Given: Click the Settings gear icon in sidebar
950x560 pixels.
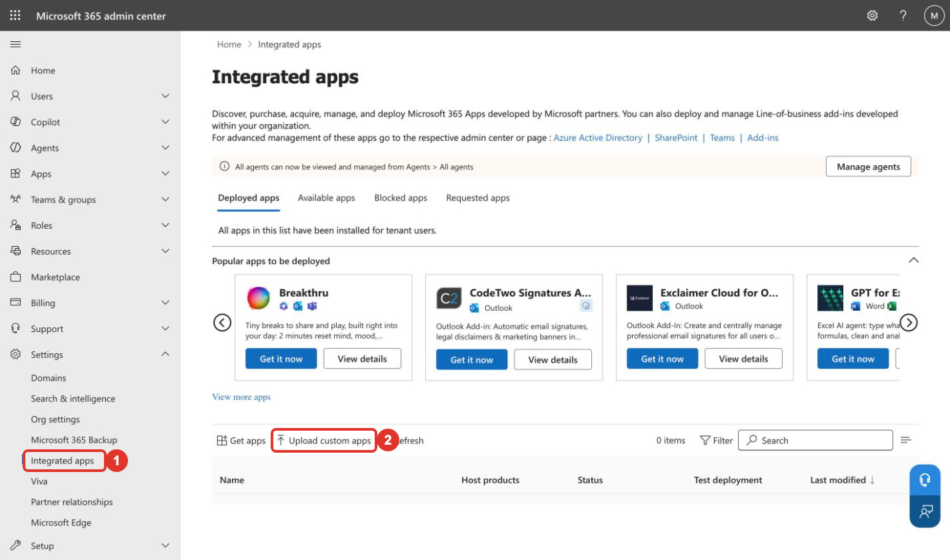Looking at the screenshot, I should pyautogui.click(x=16, y=355).
